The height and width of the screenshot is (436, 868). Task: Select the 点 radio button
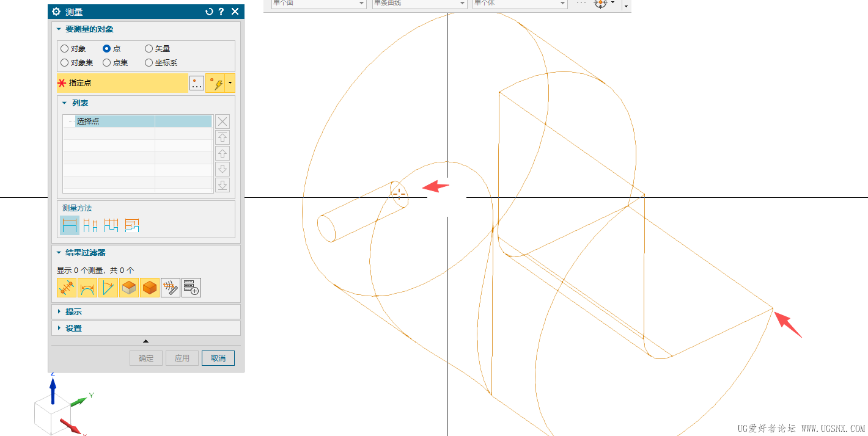tap(106, 49)
